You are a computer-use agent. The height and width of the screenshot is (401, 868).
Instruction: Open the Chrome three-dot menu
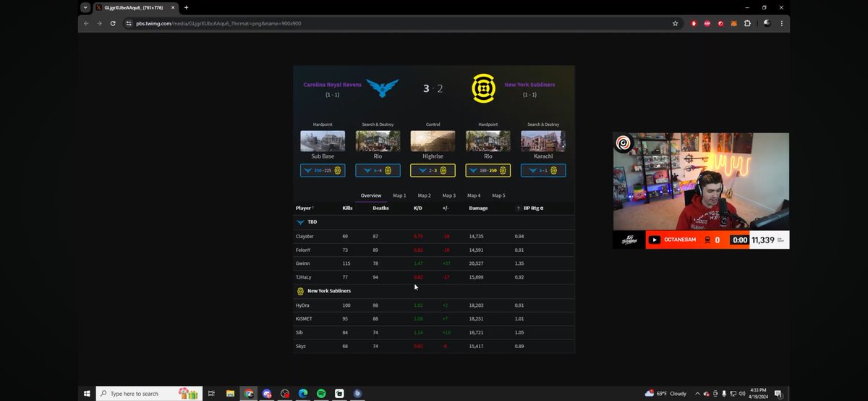tap(781, 23)
